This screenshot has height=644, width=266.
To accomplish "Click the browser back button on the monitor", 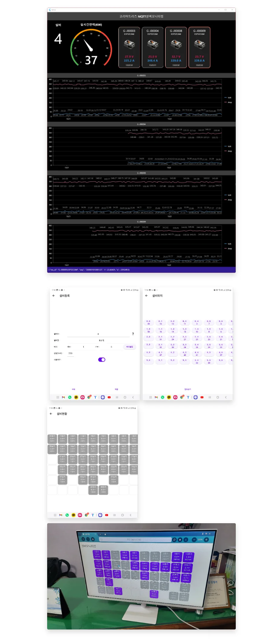I will coord(83,539).
